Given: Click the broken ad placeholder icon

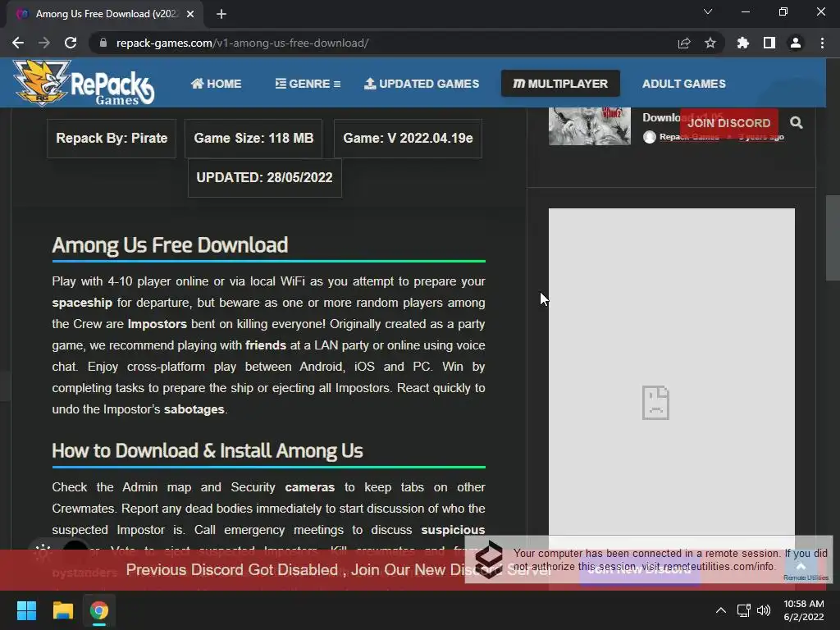Looking at the screenshot, I should tap(655, 402).
